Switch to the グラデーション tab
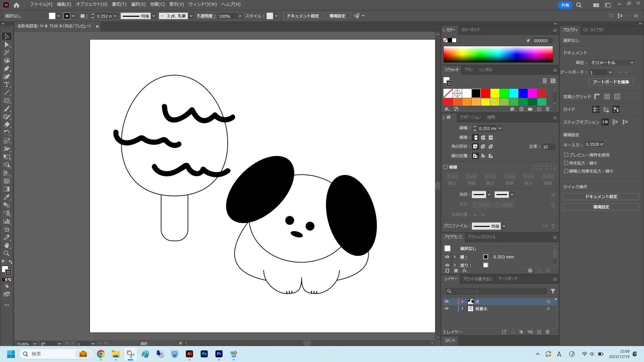 [470, 117]
